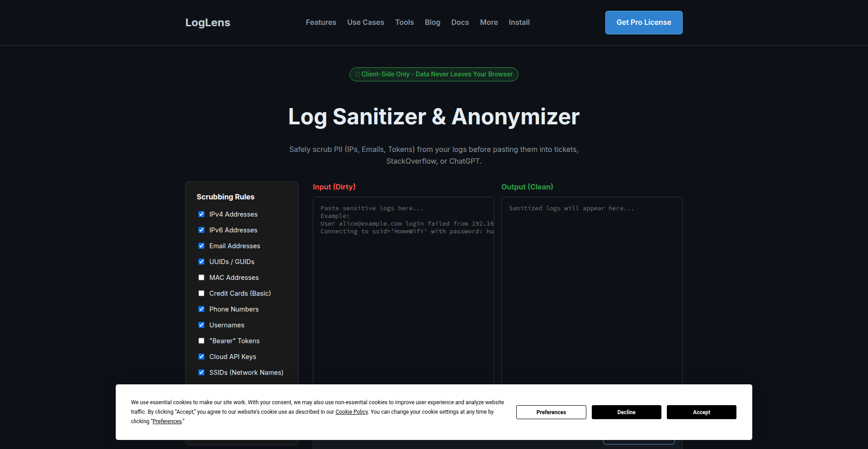The height and width of the screenshot is (449, 868).
Task: Uncheck the Email Addresses rule
Action: (201, 246)
